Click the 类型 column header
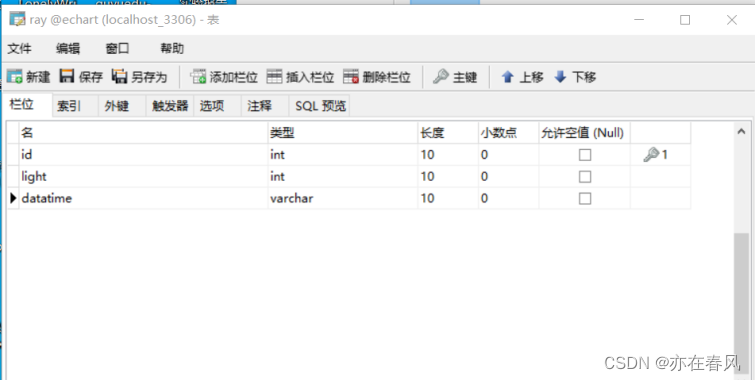The width and height of the screenshot is (756, 381). (343, 133)
